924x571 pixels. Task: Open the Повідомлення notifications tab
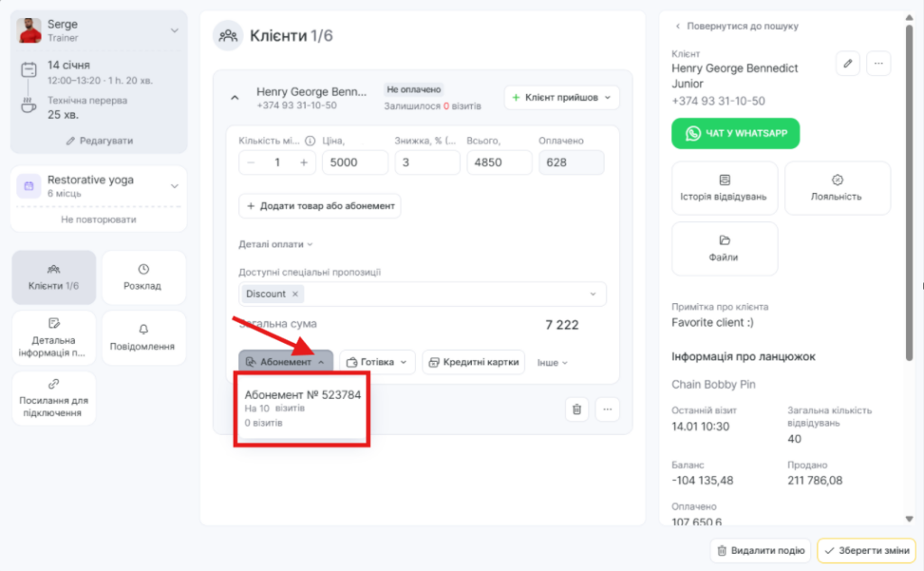[x=143, y=336]
